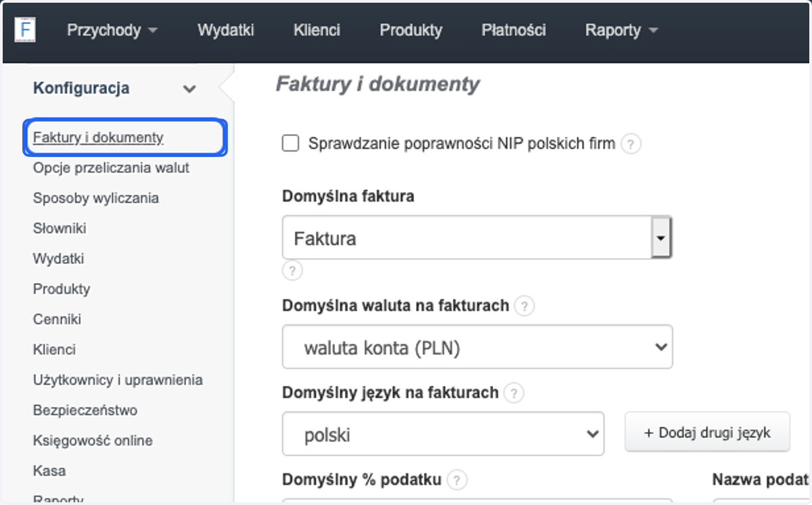Open help icon next to NIP validation checkbox
This screenshot has height=505, width=812.
point(631,144)
